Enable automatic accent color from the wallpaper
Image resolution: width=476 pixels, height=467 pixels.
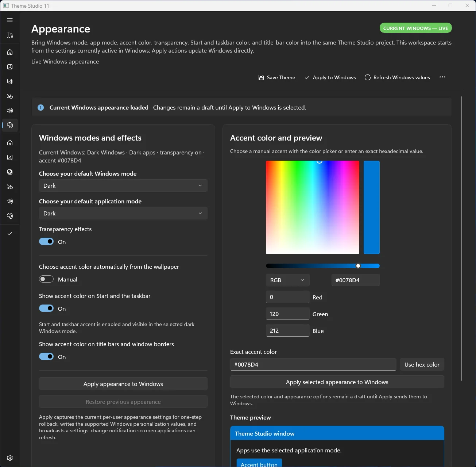pyautogui.click(x=46, y=279)
